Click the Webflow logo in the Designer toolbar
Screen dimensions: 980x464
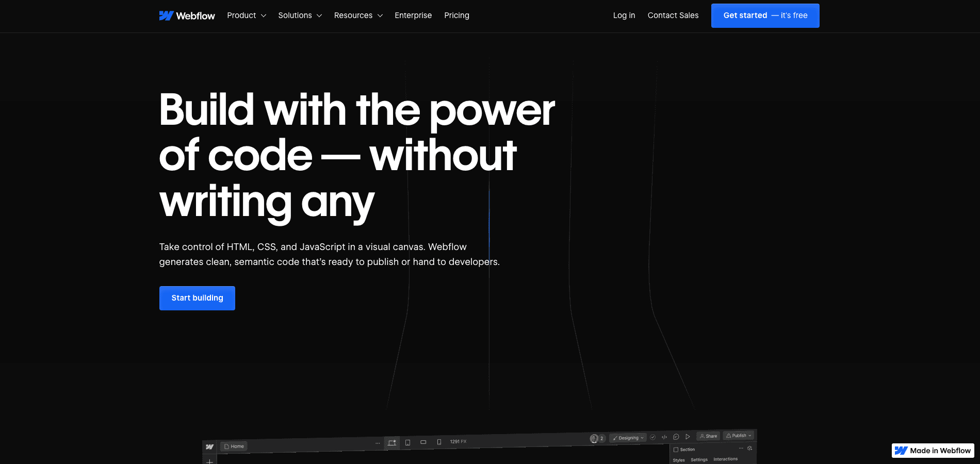click(209, 447)
